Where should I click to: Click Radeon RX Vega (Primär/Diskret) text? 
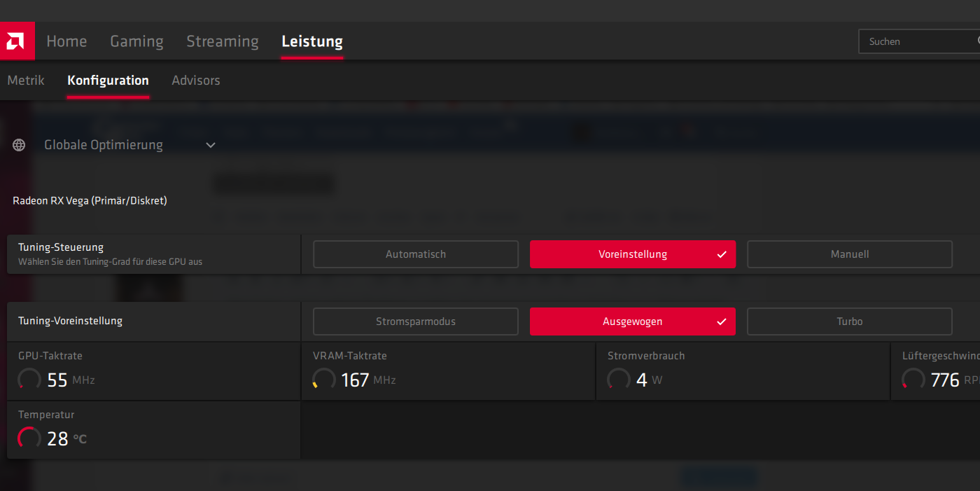[x=90, y=201]
